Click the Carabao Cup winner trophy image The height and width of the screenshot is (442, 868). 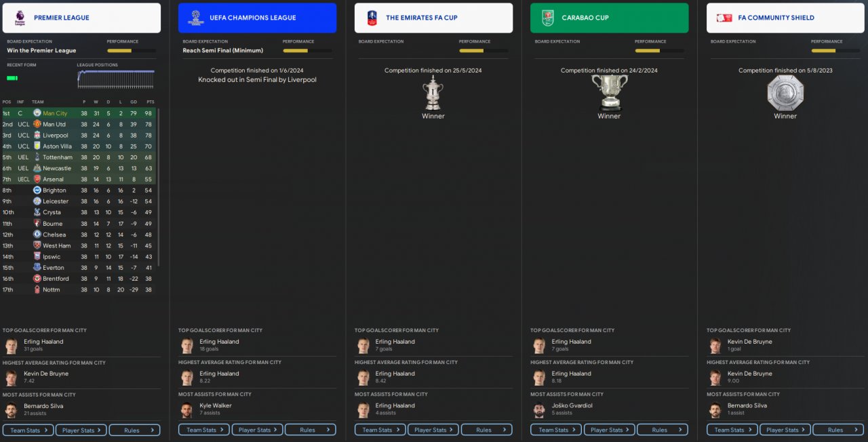tap(609, 93)
